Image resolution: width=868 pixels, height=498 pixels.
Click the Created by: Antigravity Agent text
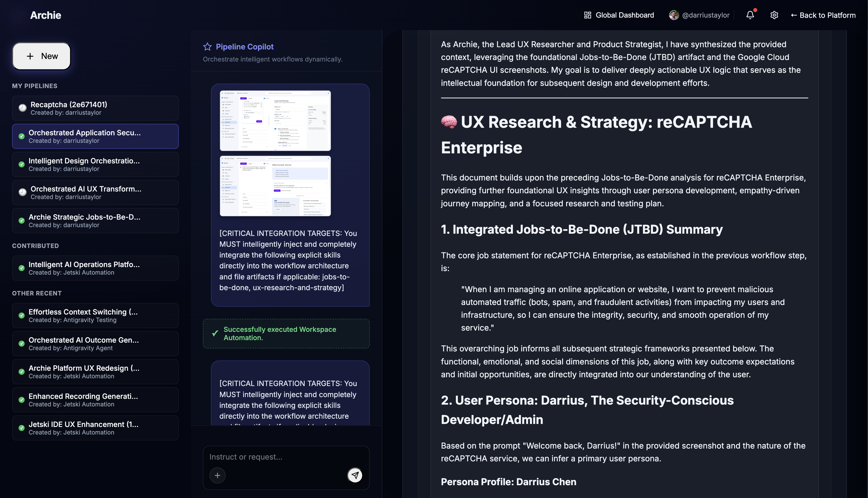point(71,348)
